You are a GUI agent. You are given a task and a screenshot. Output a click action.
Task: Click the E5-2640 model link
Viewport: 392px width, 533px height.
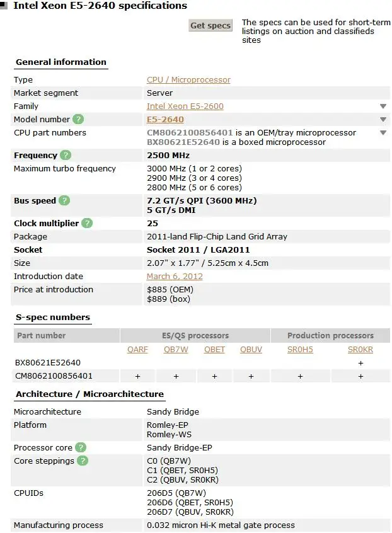165,120
